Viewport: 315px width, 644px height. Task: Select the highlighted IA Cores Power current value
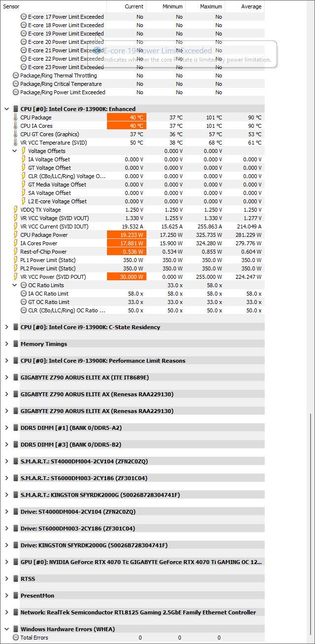coord(126,243)
